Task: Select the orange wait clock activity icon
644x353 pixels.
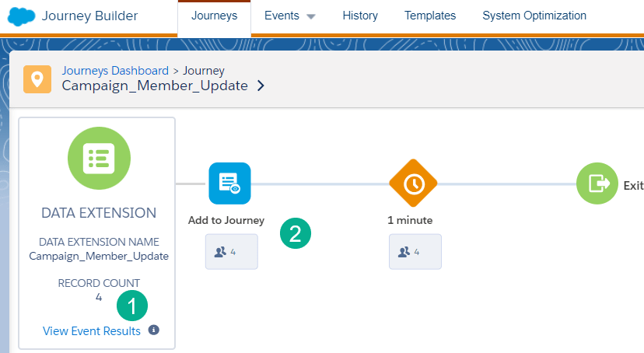Action: [x=413, y=183]
